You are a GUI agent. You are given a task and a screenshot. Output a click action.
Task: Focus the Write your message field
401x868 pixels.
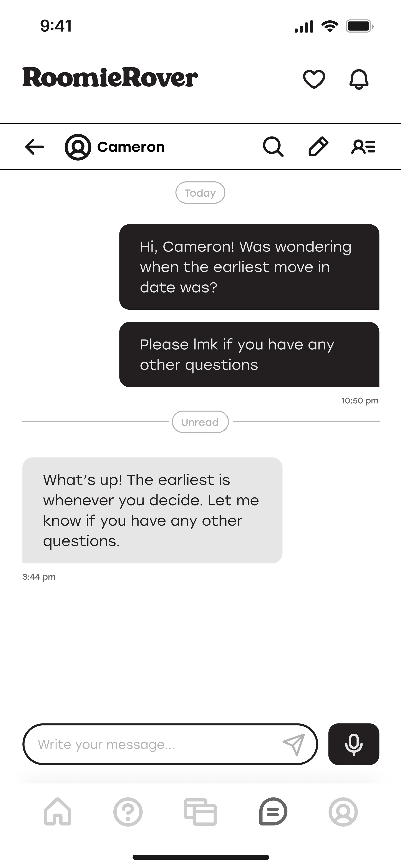click(x=152, y=744)
